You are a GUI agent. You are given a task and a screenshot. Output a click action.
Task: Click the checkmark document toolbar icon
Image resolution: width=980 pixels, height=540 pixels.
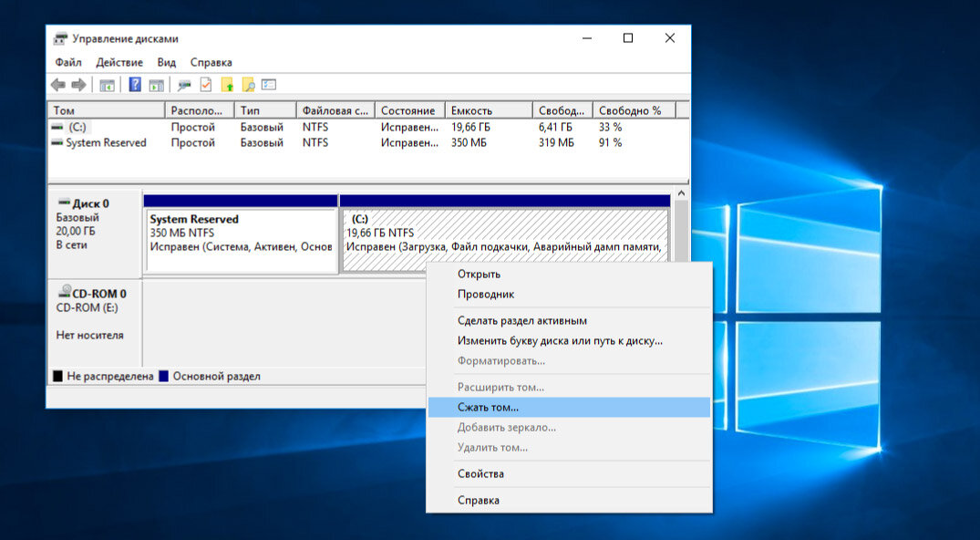[x=206, y=85]
